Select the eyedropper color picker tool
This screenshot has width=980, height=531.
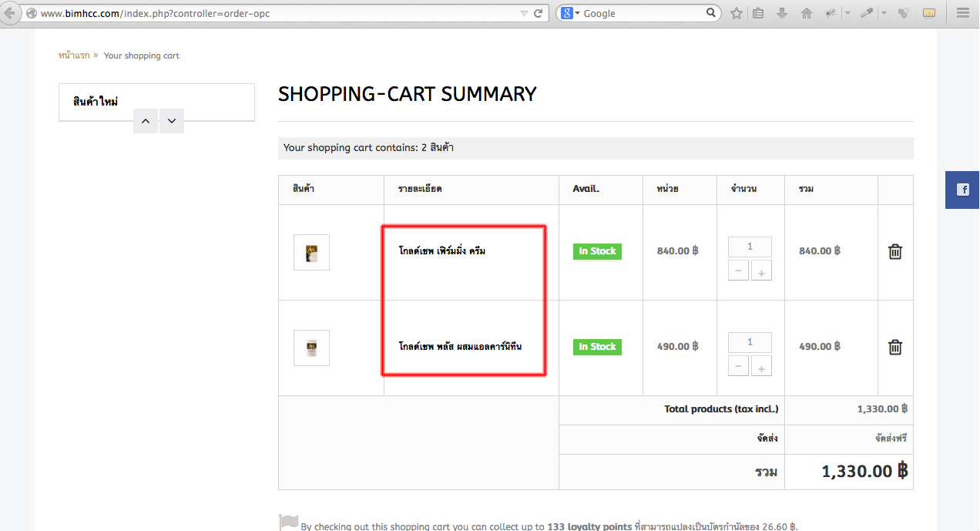[867, 13]
